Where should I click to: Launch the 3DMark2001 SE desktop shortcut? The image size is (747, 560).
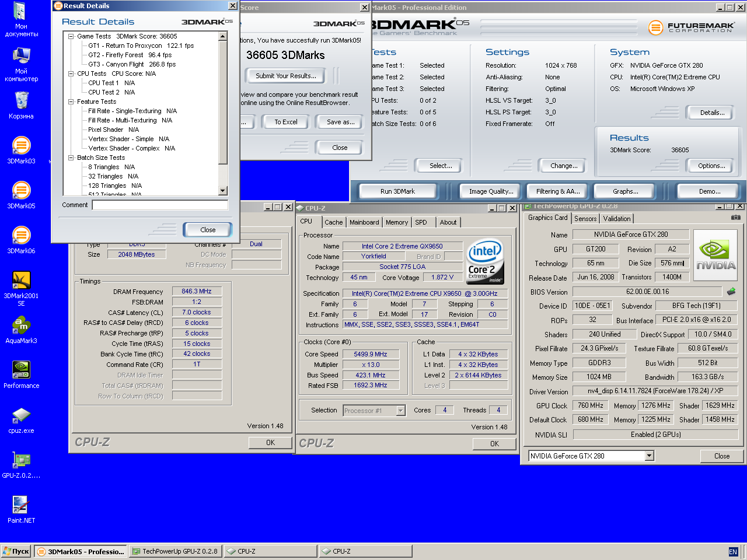click(21, 288)
